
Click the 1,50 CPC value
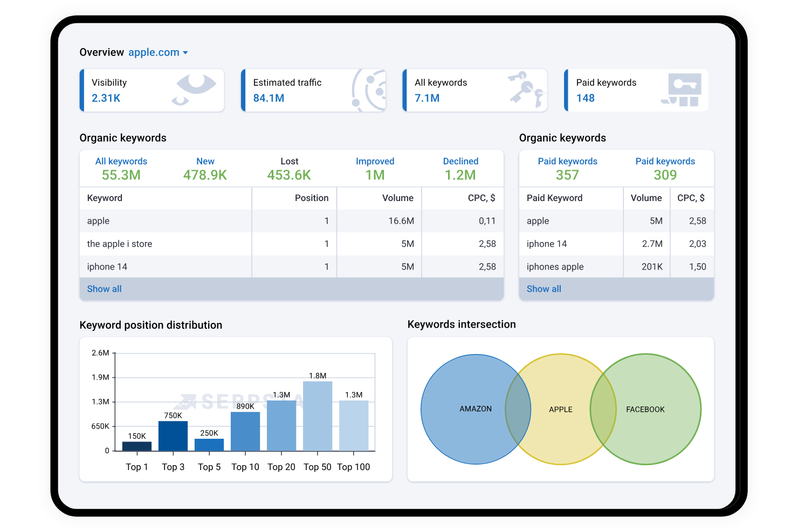tap(697, 267)
